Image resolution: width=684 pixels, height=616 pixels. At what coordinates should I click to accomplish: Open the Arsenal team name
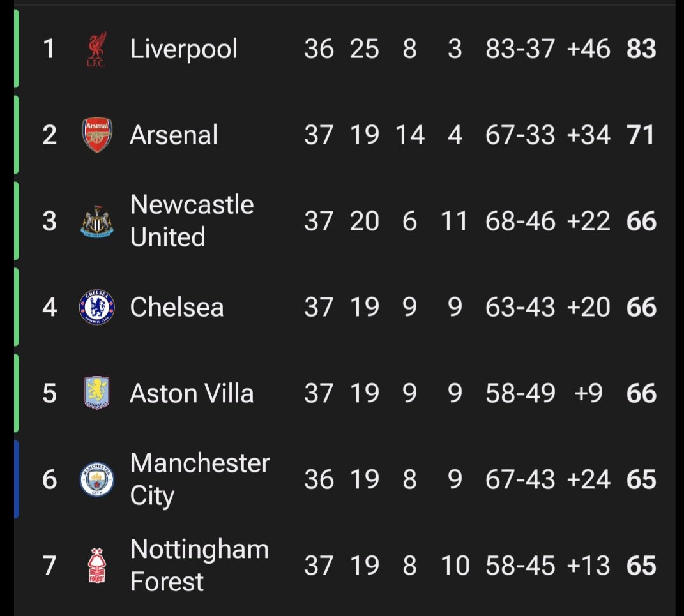(x=174, y=135)
